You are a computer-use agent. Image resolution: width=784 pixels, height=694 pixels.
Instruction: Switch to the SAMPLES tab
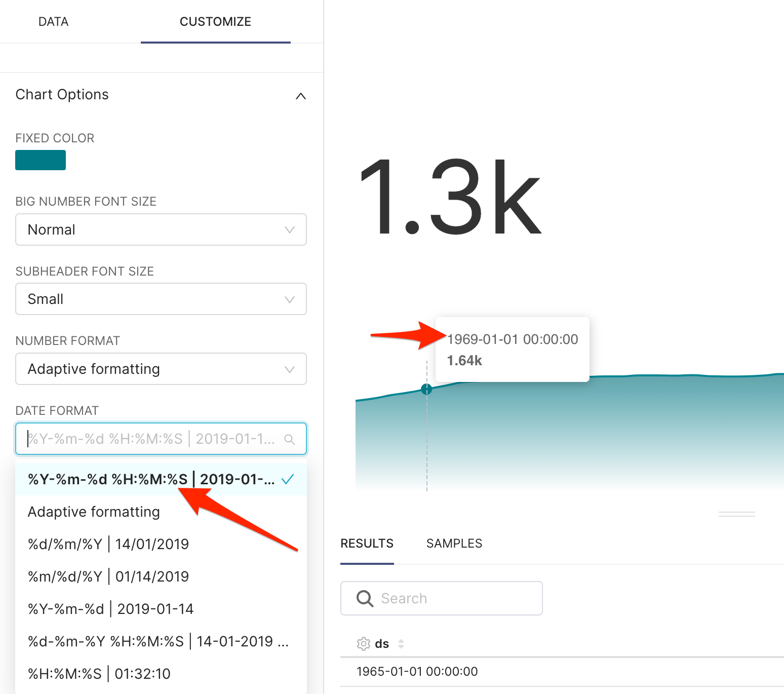(454, 543)
